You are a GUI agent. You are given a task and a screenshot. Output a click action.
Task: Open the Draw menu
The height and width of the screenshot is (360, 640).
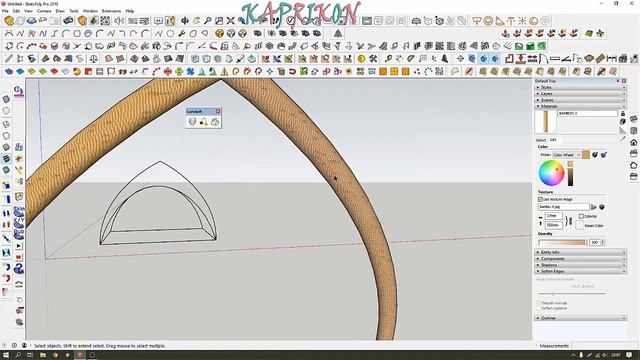tap(60, 11)
